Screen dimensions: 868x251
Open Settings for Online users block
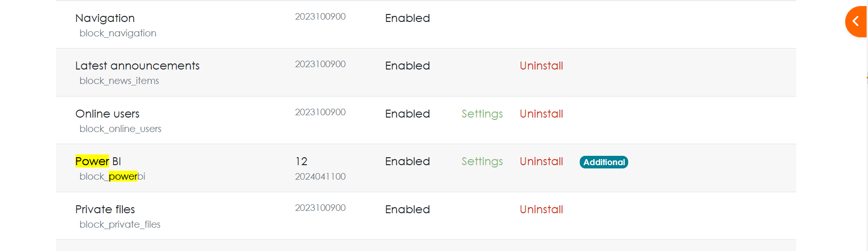(x=482, y=114)
